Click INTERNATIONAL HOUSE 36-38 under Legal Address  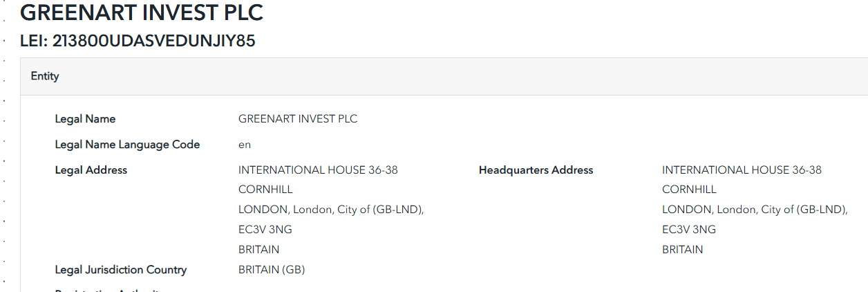318,170
